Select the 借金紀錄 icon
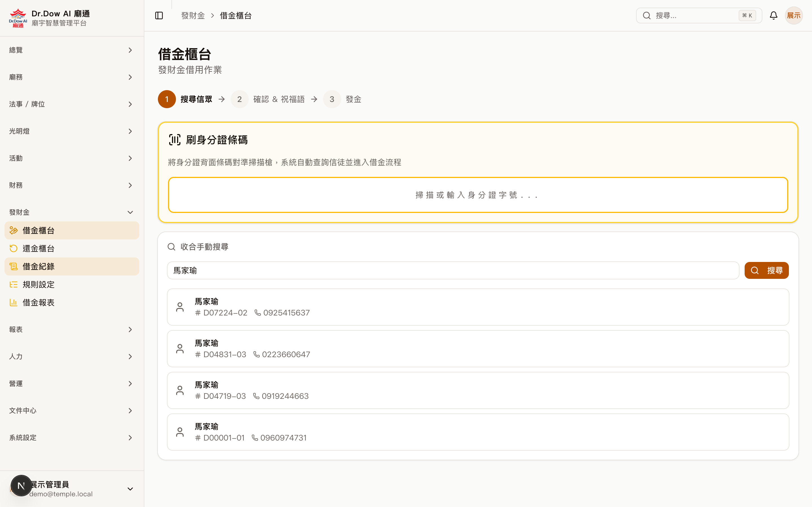The width and height of the screenshot is (812, 507). point(14,266)
